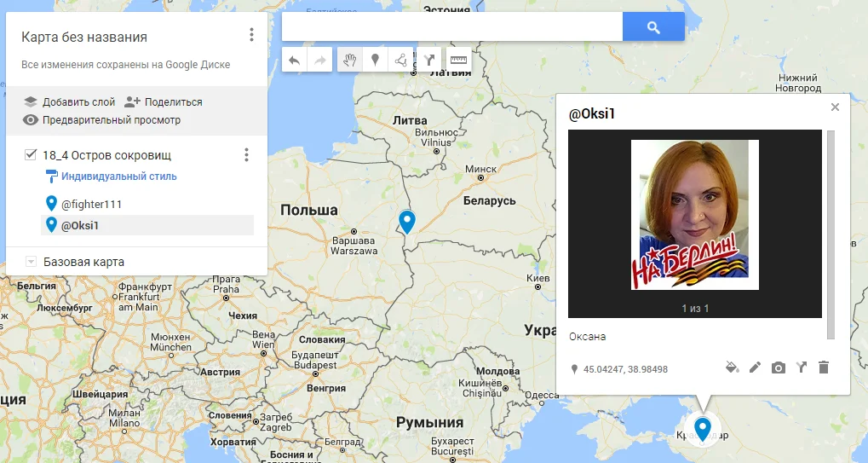Click Добавить слой

[78, 102]
